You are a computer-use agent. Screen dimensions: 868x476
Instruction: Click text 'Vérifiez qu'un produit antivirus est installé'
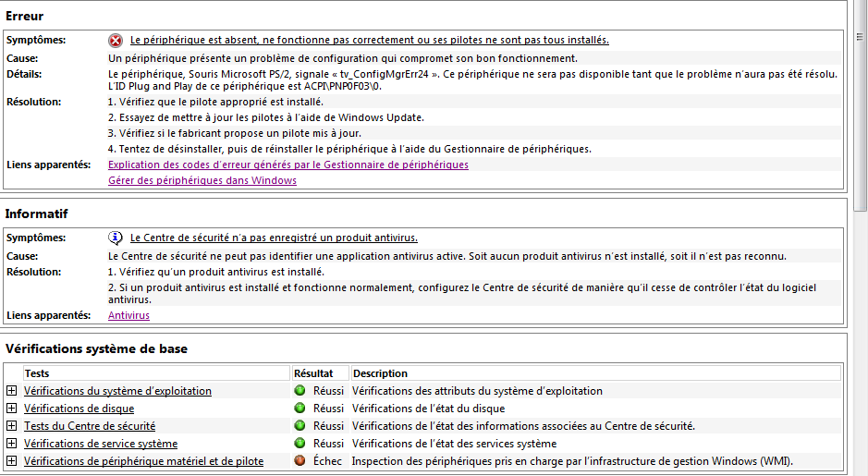[216, 272]
